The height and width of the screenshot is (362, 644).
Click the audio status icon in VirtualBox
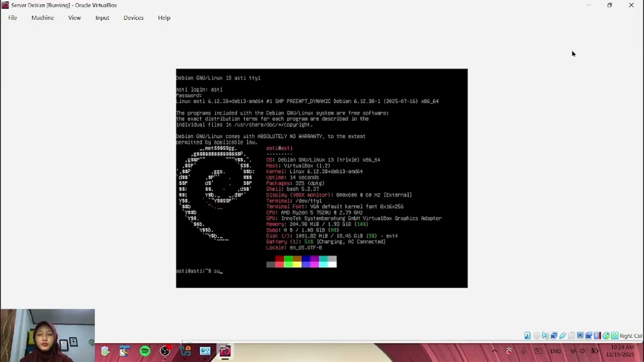pos(545,336)
